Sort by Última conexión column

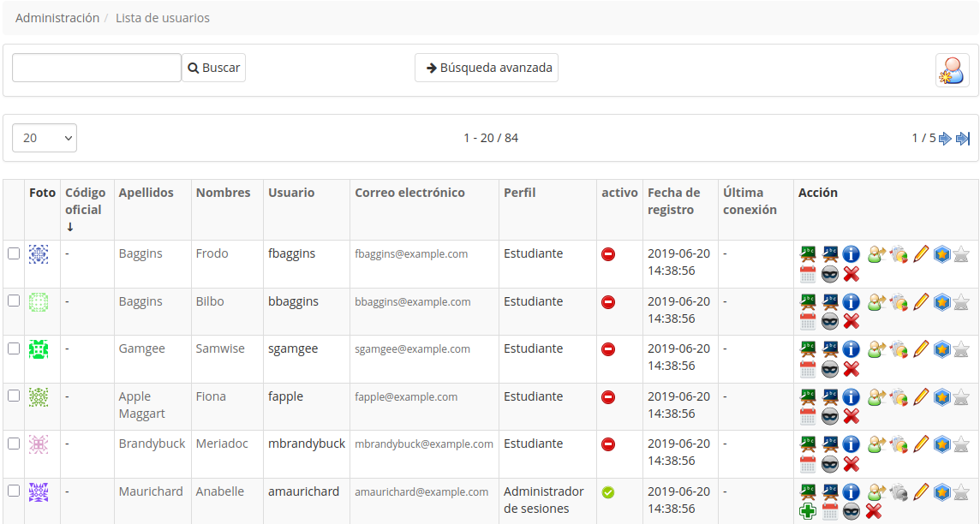tap(750, 201)
